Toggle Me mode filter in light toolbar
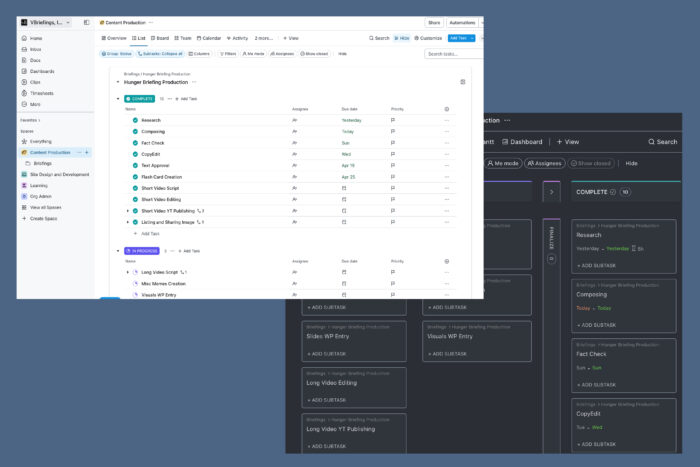Image resolution: width=700 pixels, height=467 pixels. point(254,54)
